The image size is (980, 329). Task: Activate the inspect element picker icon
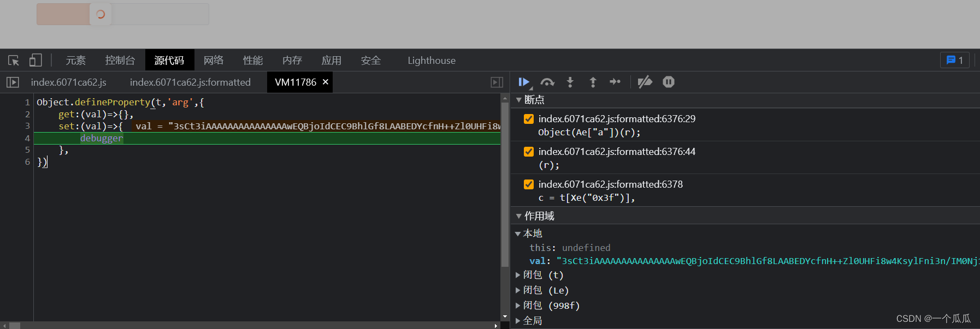pos(14,60)
